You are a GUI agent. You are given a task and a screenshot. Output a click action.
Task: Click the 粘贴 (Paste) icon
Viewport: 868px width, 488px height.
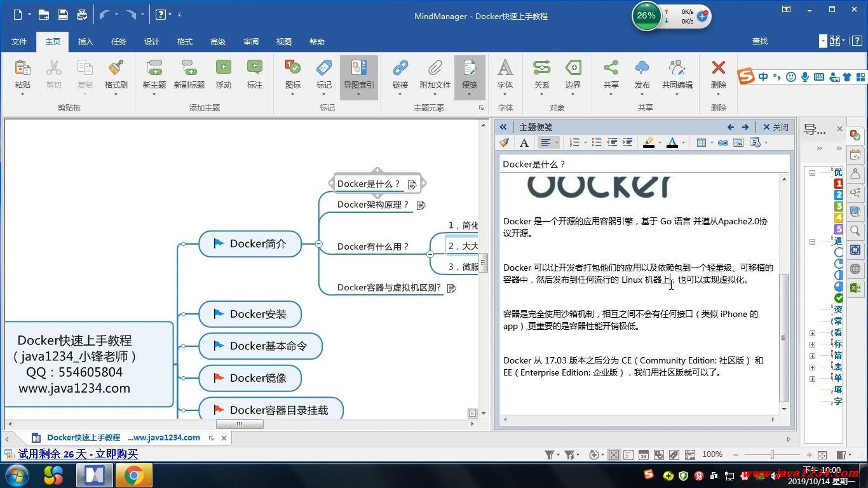(x=22, y=67)
